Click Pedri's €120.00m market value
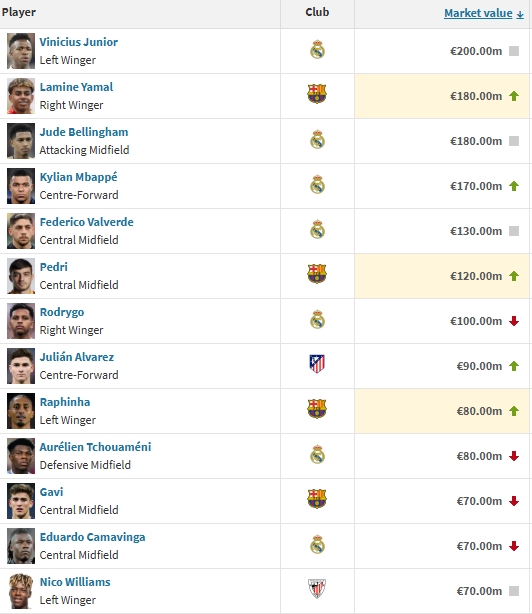532x614 pixels. point(476,276)
